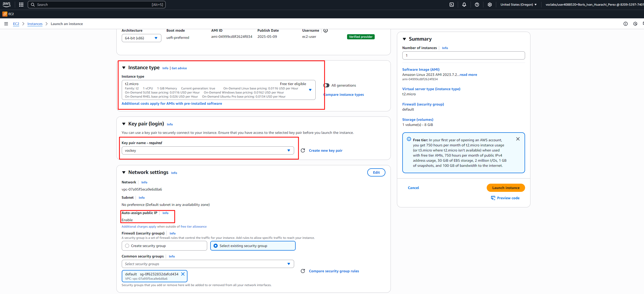Open Compare instance types link

click(x=344, y=95)
